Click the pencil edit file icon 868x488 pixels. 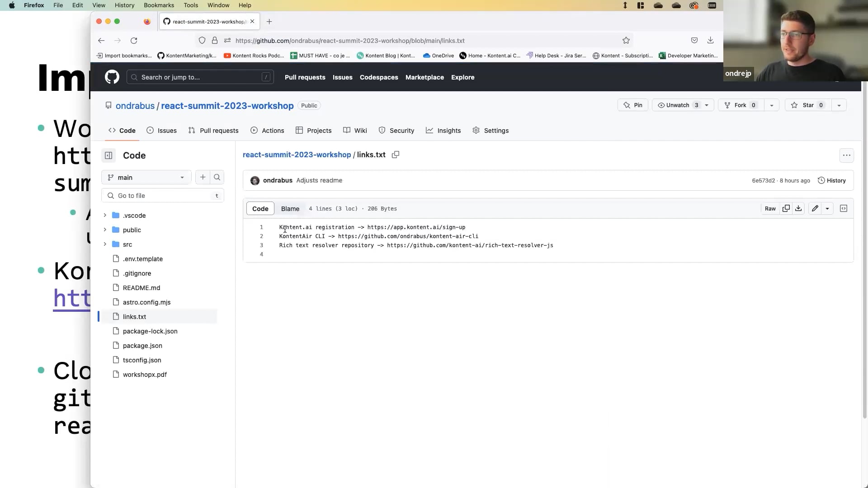point(815,208)
